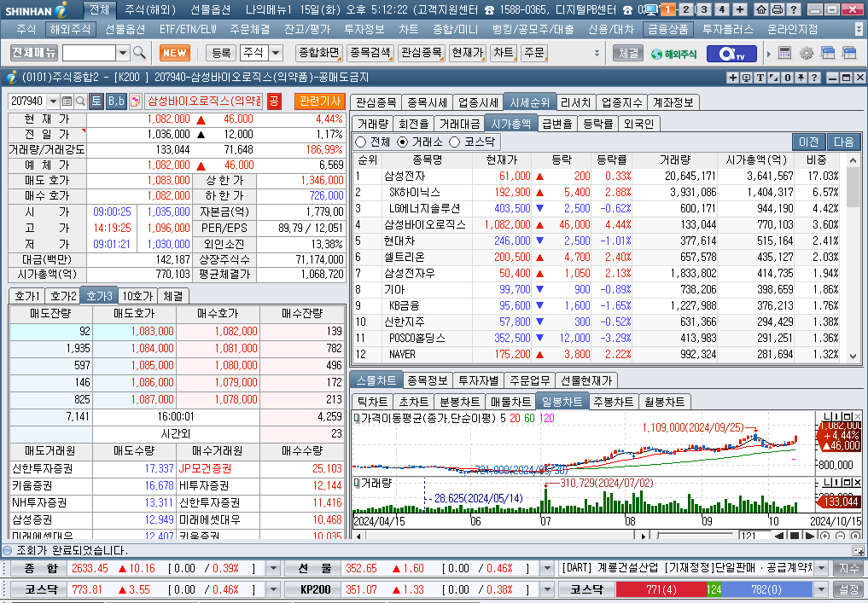Screen dimensions: 868x603
Task: Click the printer icon in title bar
Action: pyautogui.click(x=777, y=9)
